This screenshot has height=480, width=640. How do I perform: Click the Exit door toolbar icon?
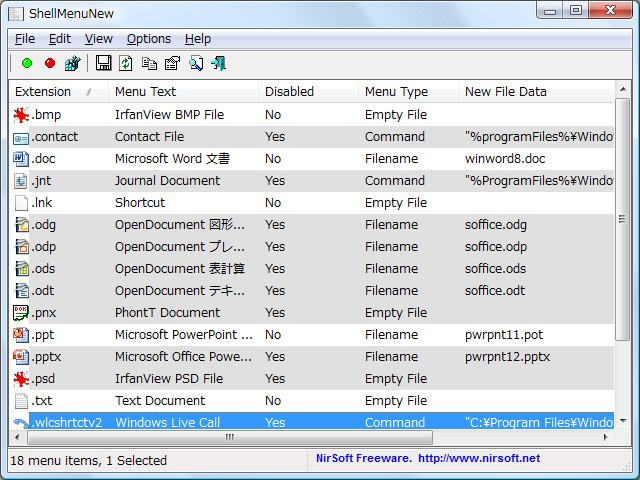click(219, 63)
